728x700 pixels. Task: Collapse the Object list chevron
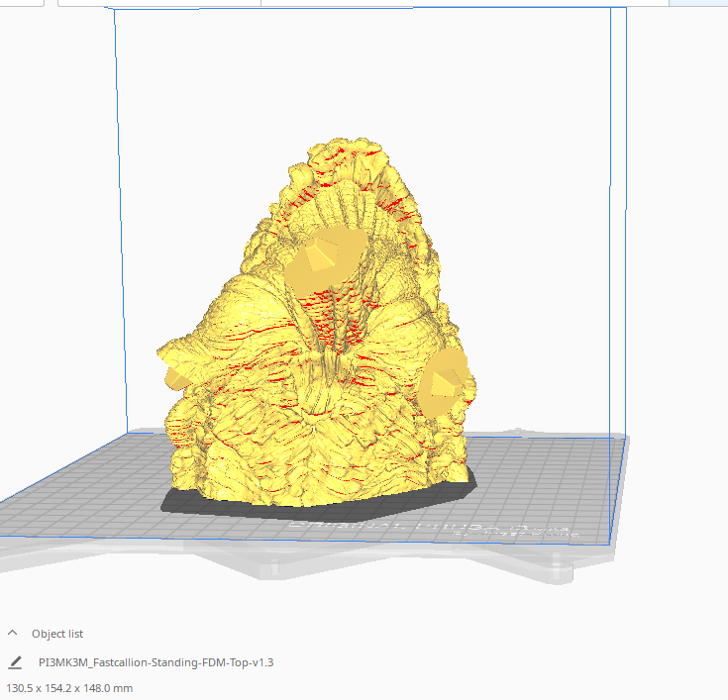coord(13,633)
